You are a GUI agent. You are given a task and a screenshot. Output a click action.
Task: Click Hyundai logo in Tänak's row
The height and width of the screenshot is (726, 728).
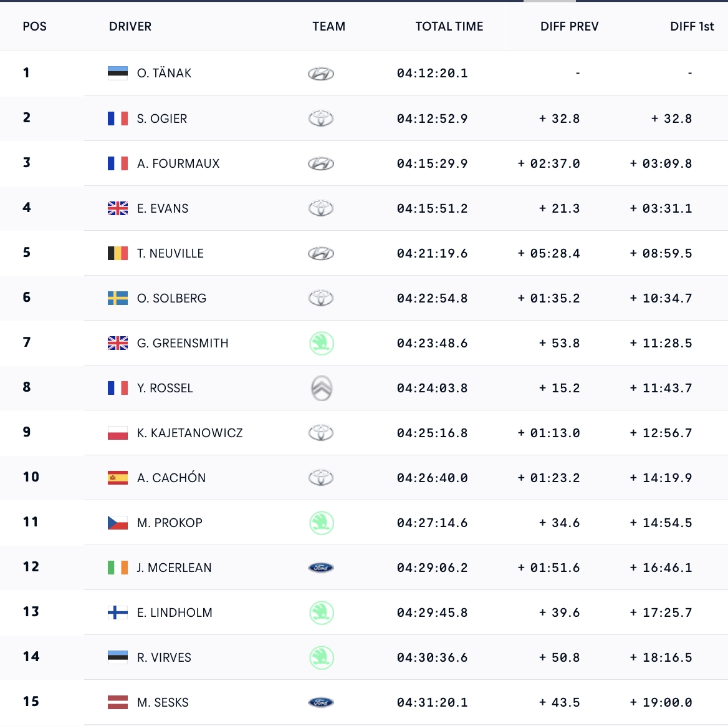coord(321,74)
